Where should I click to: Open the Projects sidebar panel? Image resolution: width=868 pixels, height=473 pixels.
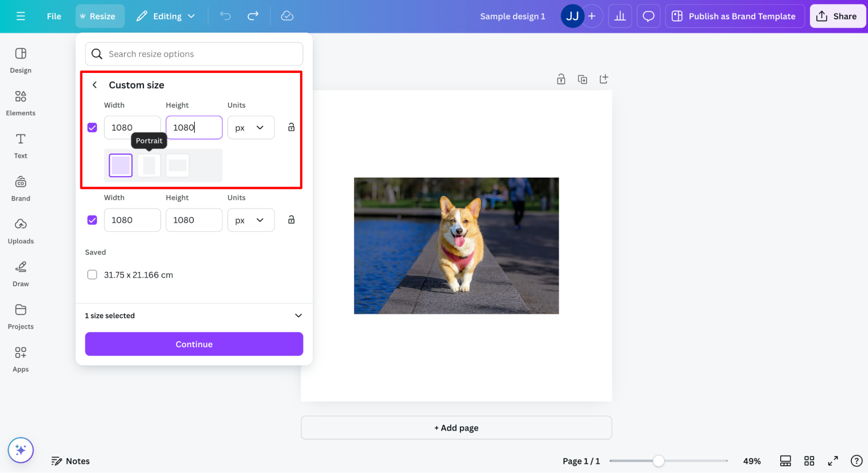click(21, 317)
